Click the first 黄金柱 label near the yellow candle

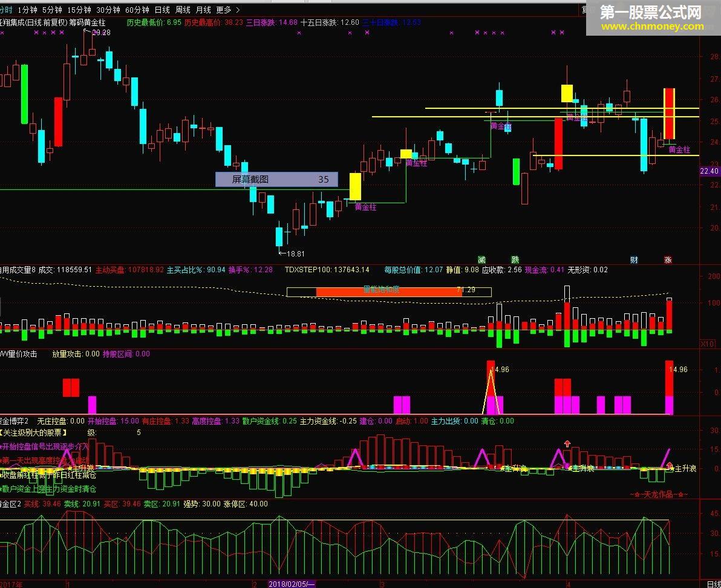pos(365,207)
